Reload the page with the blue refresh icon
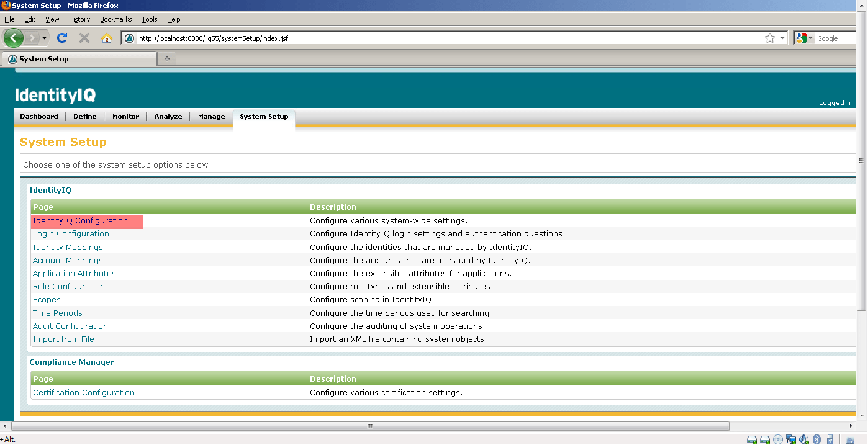The image size is (868, 445). coord(62,38)
